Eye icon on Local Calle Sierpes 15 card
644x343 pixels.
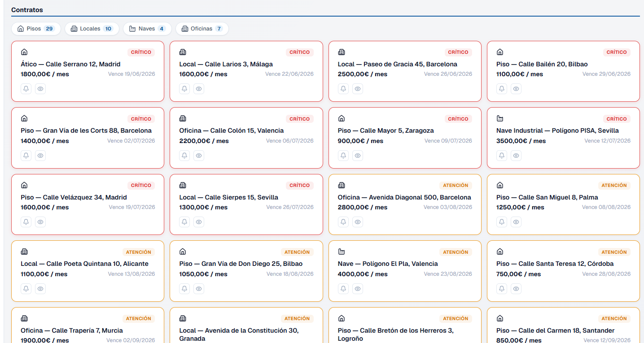click(x=199, y=222)
